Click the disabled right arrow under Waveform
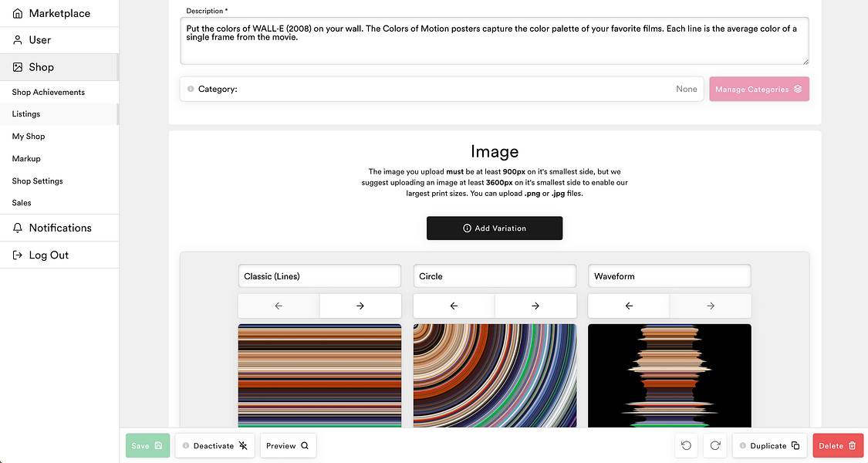Screen dimensions: 868x463 tap(711, 306)
